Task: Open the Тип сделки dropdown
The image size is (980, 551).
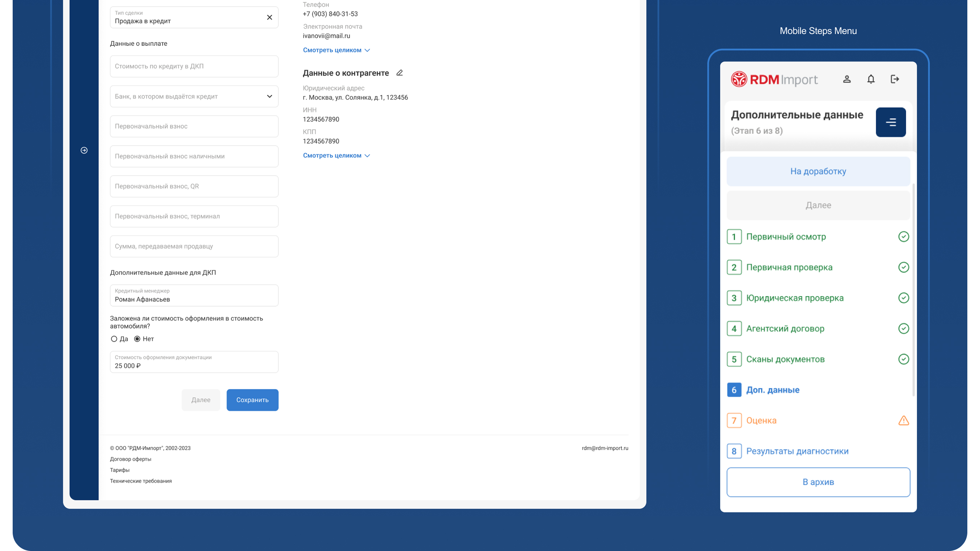Action: pyautogui.click(x=194, y=17)
